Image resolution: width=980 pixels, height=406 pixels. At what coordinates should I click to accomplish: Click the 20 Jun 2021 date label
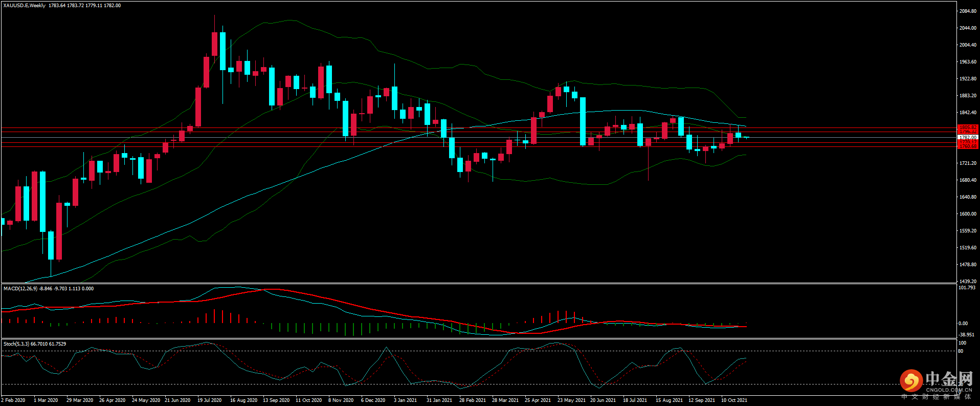point(603,400)
